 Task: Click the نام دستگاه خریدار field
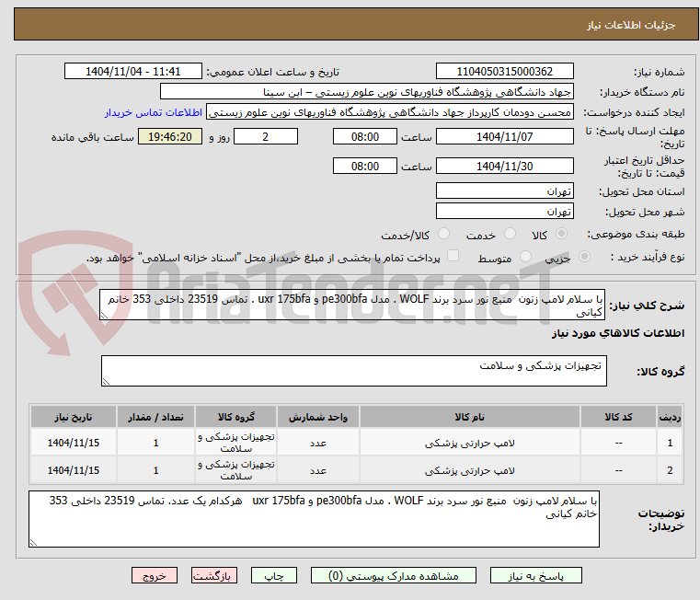pos(366,92)
